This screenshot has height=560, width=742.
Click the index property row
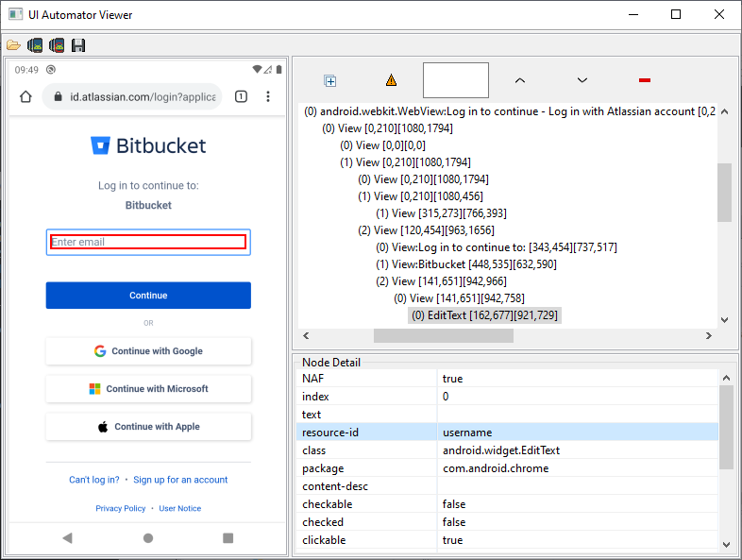(507, 397)
